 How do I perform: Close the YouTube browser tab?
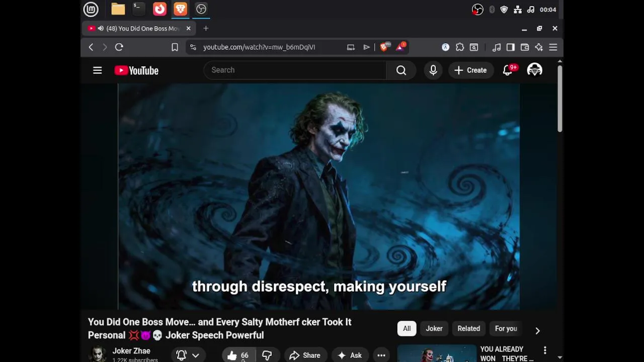coord(188,29)
